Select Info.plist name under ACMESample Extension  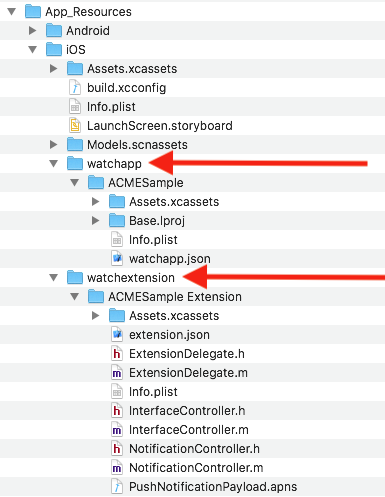coord(153,392)
